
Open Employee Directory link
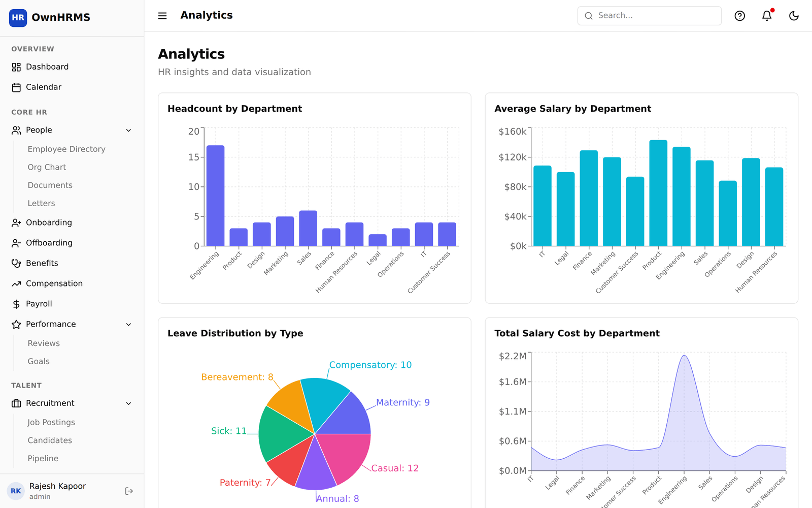66,149
